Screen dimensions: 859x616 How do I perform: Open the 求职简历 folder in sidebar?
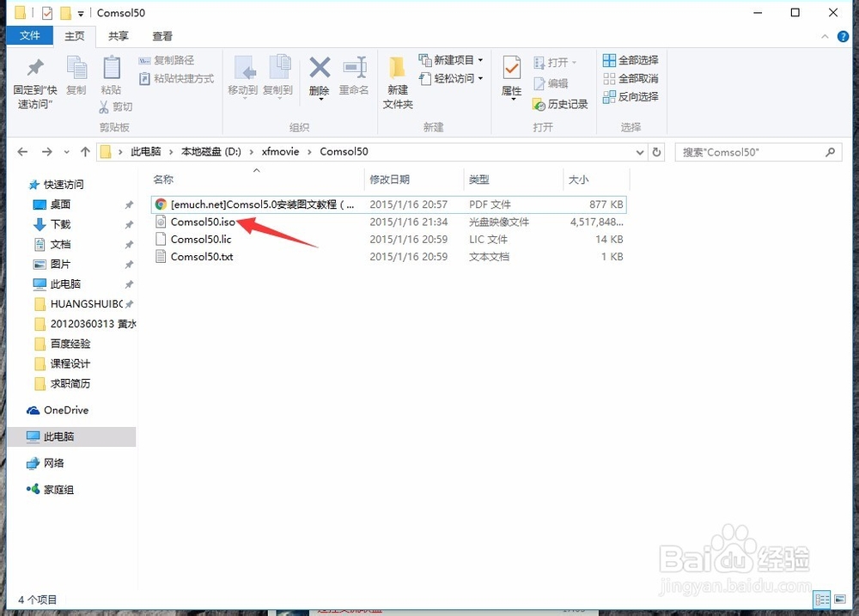70,384
